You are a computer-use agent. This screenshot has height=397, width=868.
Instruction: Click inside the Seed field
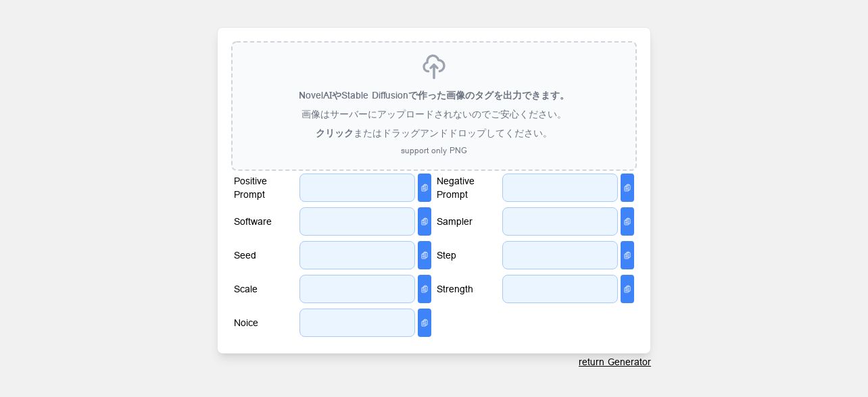pyautogui.click(x=357, y=255)
